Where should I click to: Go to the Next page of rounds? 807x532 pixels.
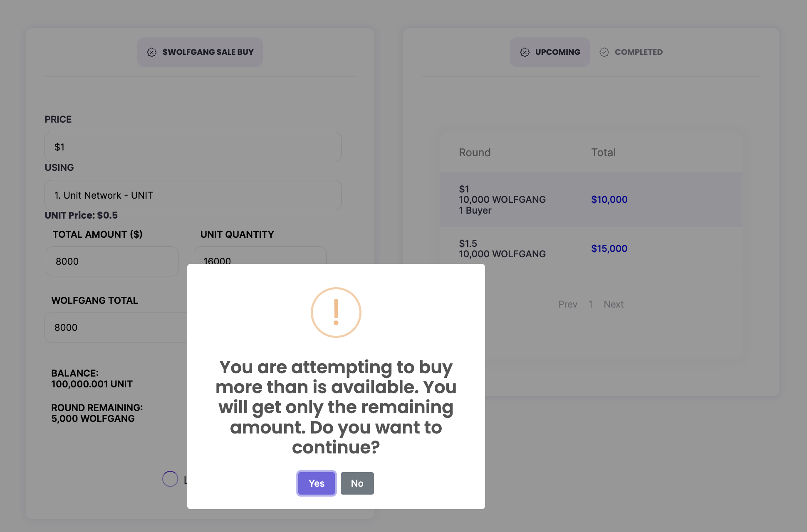click(613, 304)
